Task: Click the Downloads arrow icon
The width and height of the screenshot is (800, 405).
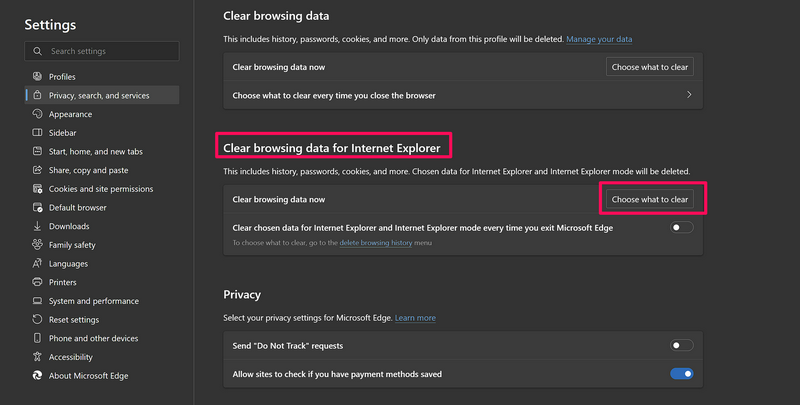Action: tap(37, 226)
